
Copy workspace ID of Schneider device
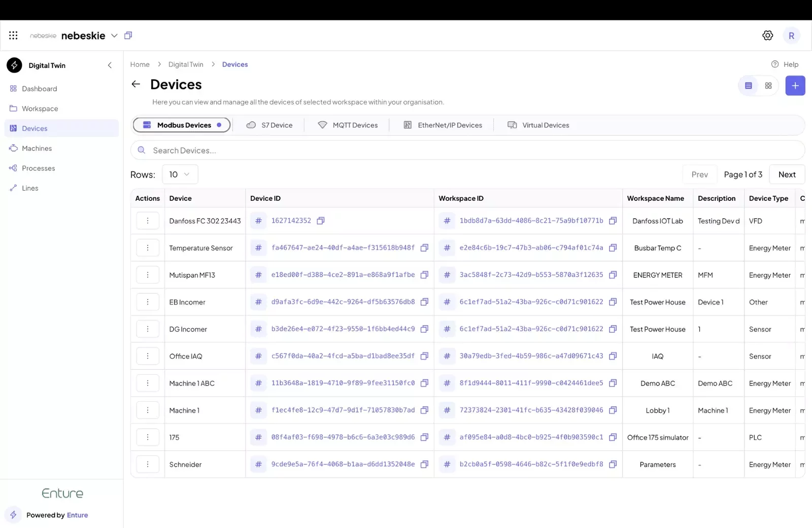click(613, 464)
